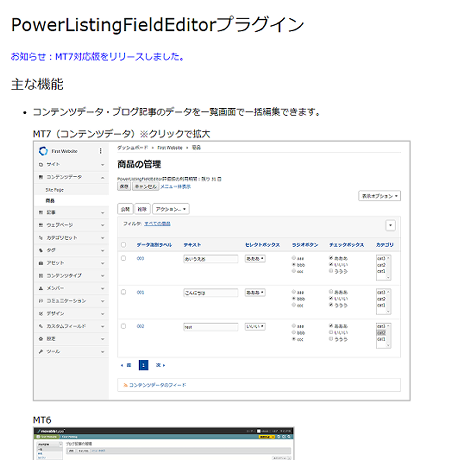470x460 pixels.
Task: Click the 記事 sidebar icon
Action: [41, 212]
